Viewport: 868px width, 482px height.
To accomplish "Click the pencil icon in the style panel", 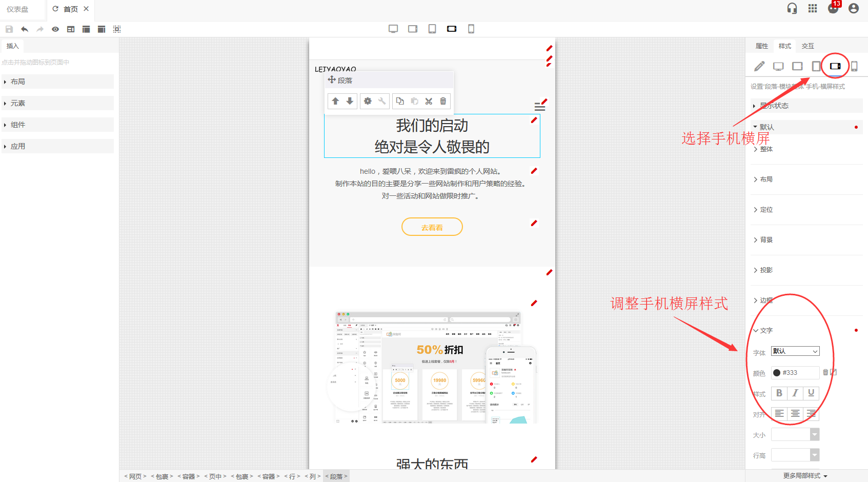I will [759, 66].
